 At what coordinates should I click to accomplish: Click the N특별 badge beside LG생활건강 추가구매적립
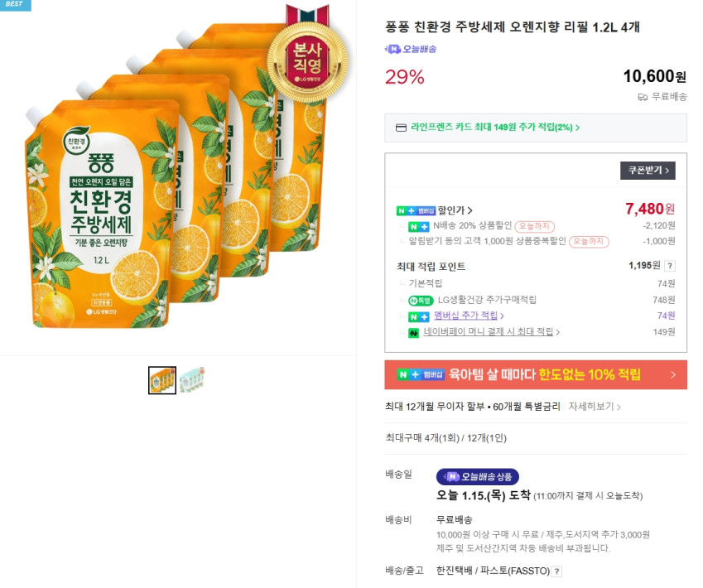pos(421,300)
